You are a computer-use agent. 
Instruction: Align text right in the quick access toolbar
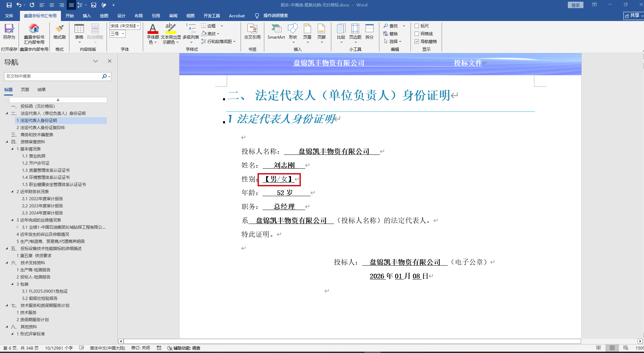pos(62,5)
